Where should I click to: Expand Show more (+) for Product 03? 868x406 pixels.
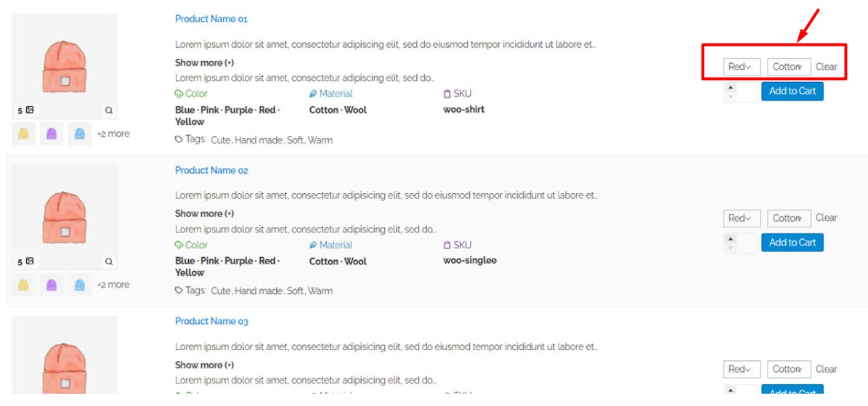pyautogui.click(x=204, y=365)
